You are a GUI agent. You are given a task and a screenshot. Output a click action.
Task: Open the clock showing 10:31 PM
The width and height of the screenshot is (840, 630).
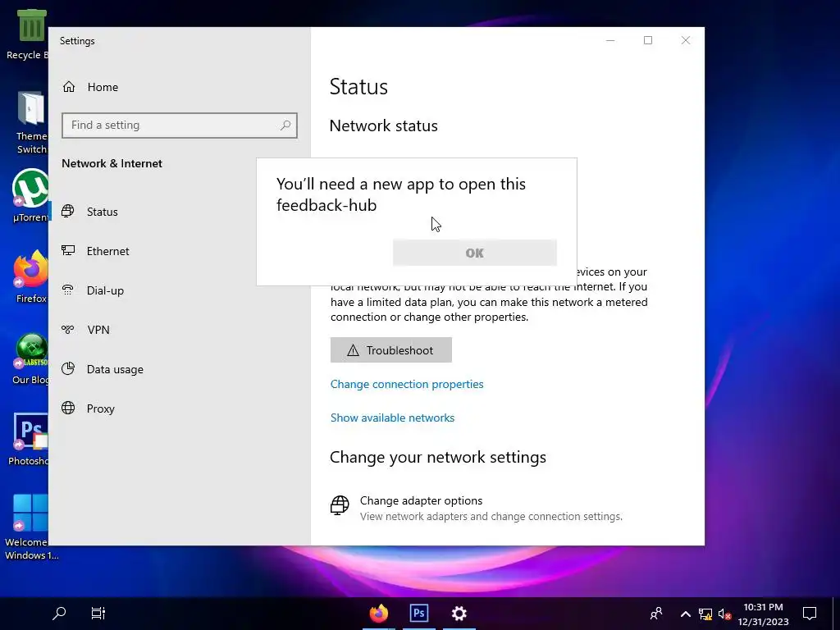763,614
